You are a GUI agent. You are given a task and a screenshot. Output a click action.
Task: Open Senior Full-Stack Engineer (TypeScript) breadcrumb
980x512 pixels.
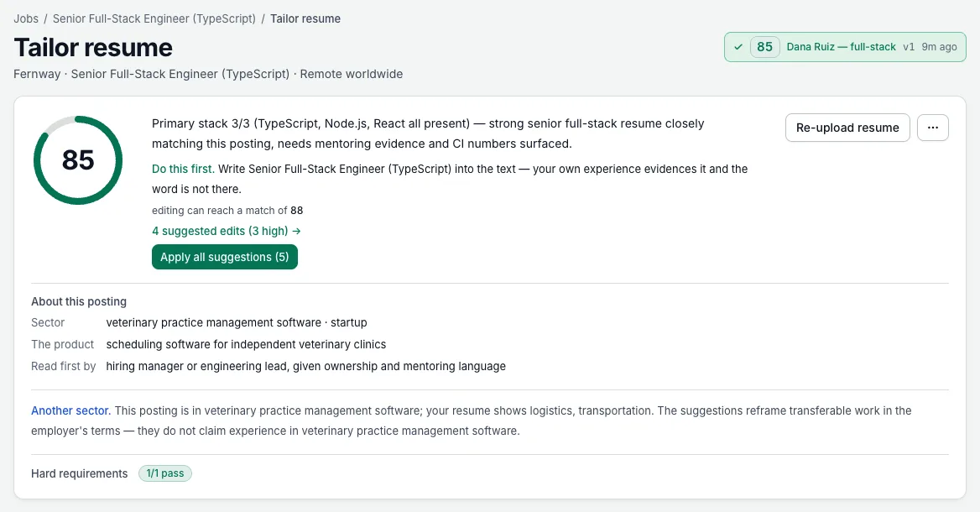154,18
